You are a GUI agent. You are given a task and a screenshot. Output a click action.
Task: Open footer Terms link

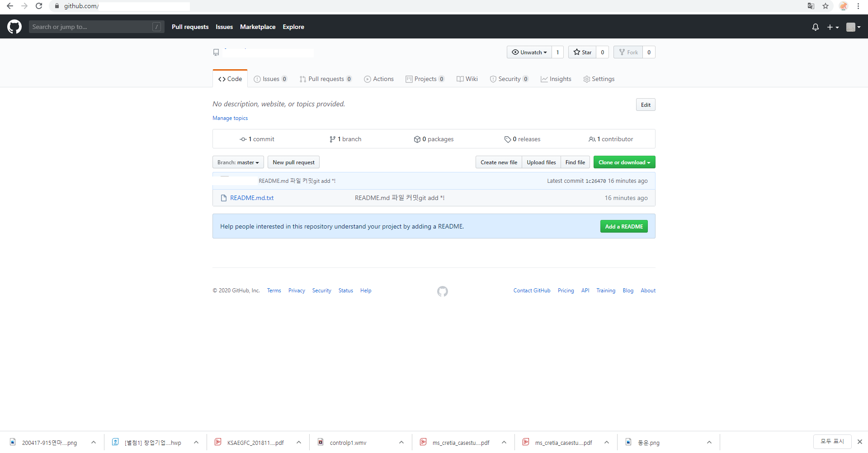click(274, 291)
